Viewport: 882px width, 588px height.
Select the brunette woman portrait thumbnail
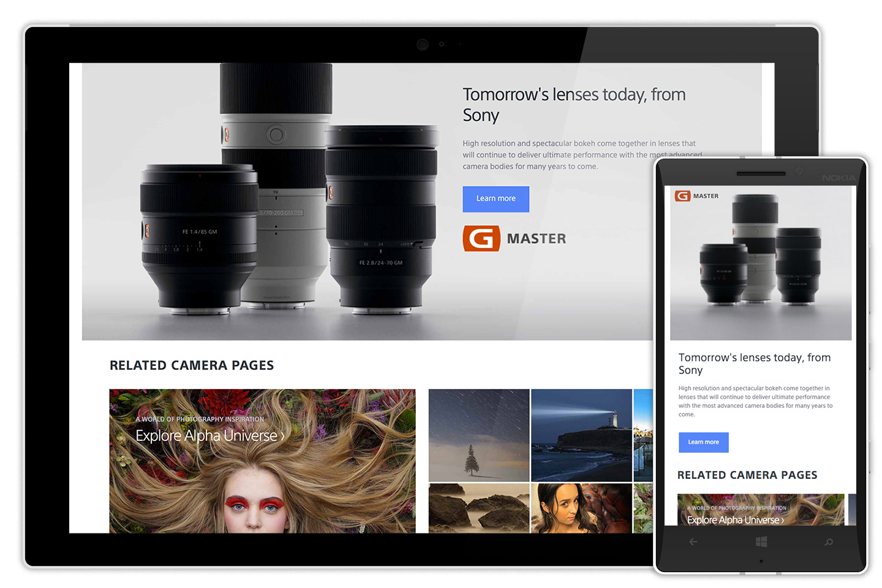(581, 508)
